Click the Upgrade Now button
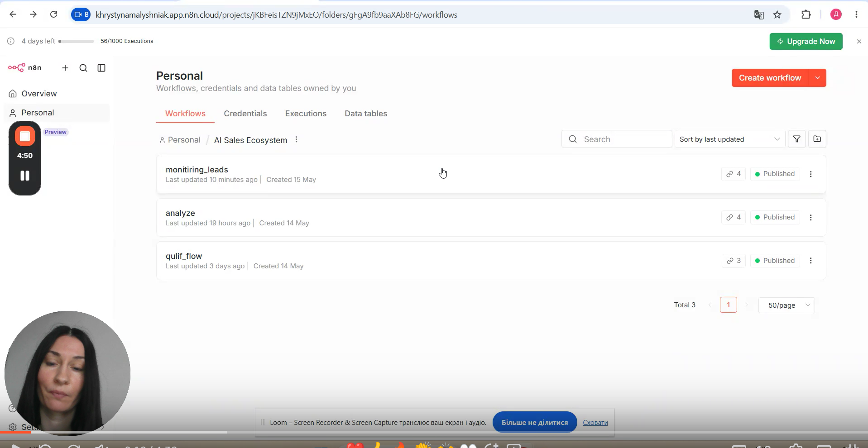Screen dimensions: 868x448 806,41
